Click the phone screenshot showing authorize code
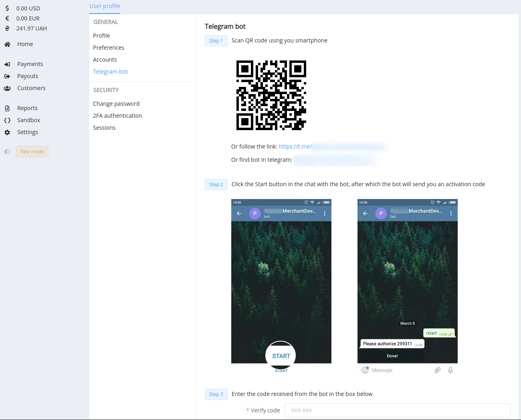 [408, 287]
